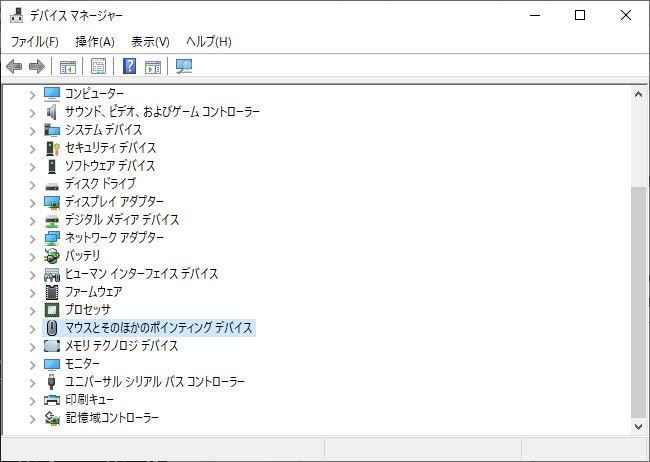Viewport: 650px width, 462px height.
Task: Maximize the Device Manager window
Action: pos(580,15)
